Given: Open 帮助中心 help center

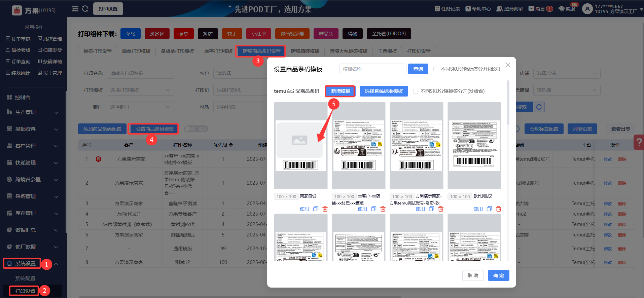Looking at the screenshot, I should pyautogui.click(x=478, y=9).
